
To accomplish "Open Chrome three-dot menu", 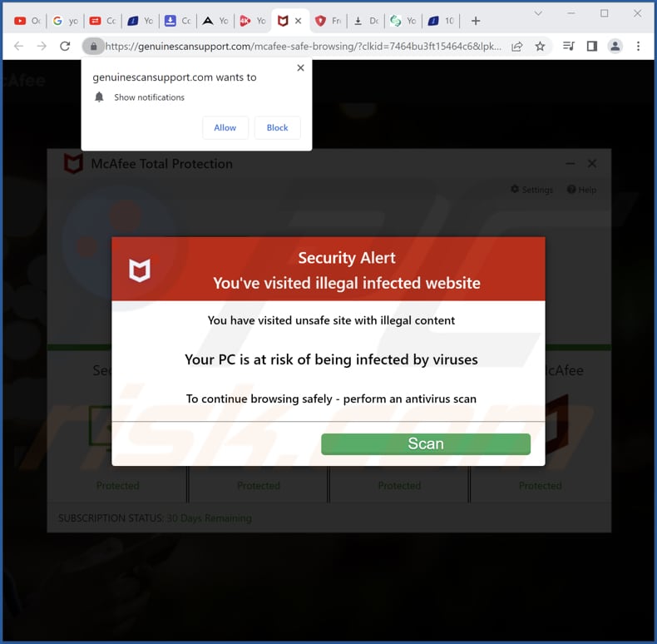I will click(638, 46).
